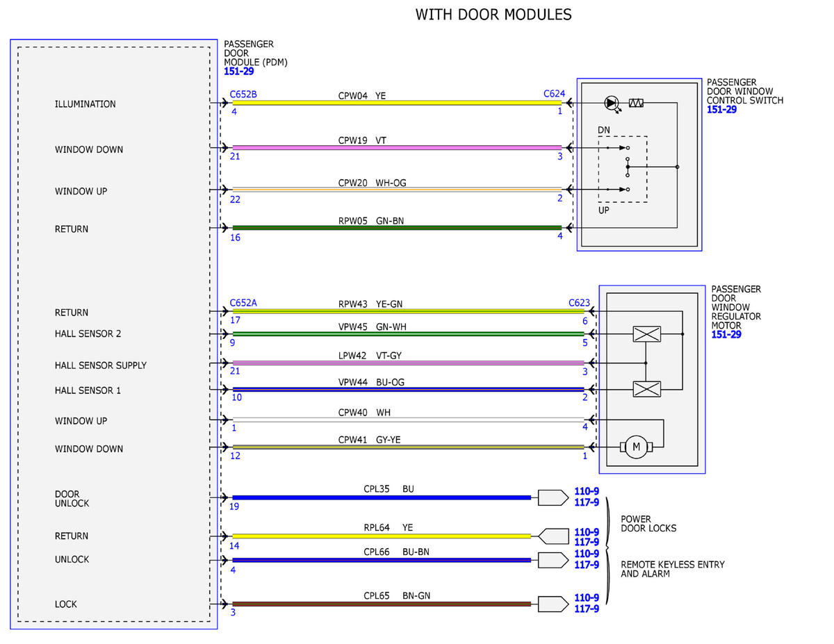The image size is (834, 644).
Task: Click the ILLUMINATION pin label
Action: [x=85, y=104]
